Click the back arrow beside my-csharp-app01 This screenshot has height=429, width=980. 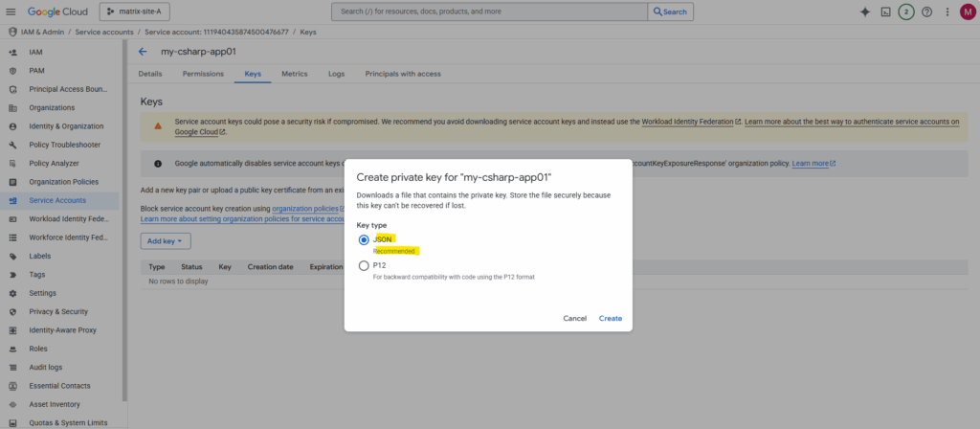[x=143, y=52]
